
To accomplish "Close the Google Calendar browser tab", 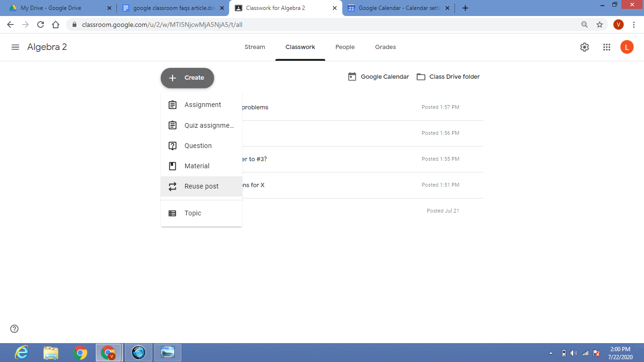I will tap(447, 8).
